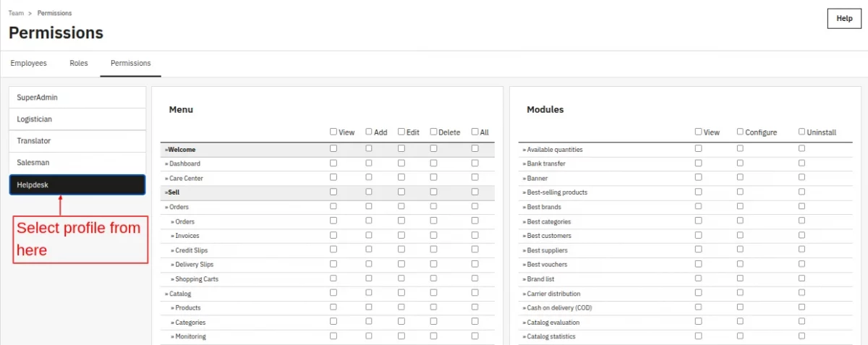The width and height of the screenshot is (868, 345).
Task: Click the Carrier distribution label
Action: (551, 294)
